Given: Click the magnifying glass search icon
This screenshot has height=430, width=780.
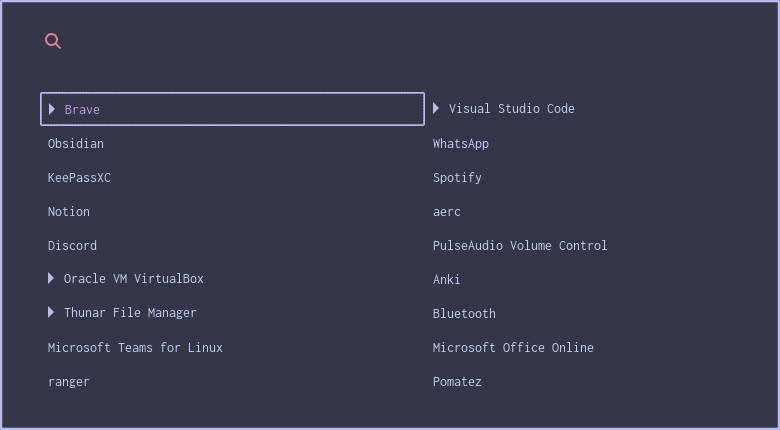Looking at the screenshot, I should click(x=53, y=41).
